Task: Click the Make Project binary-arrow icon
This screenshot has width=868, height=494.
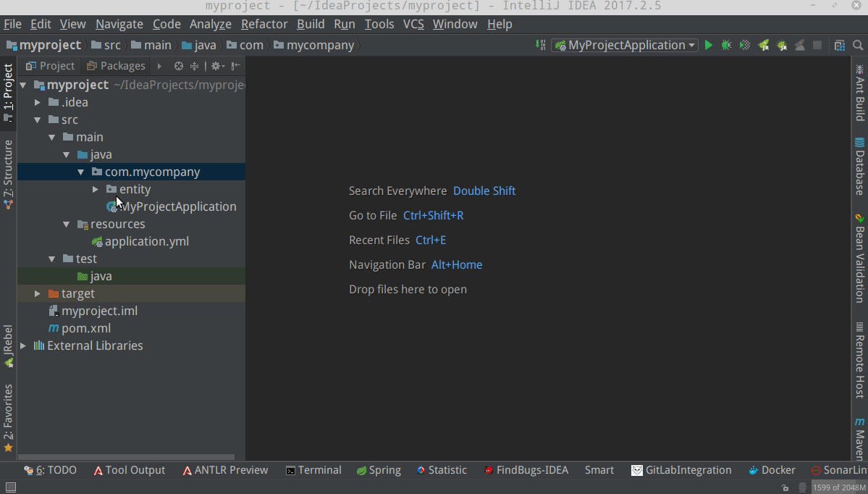Action: [541, 46]
